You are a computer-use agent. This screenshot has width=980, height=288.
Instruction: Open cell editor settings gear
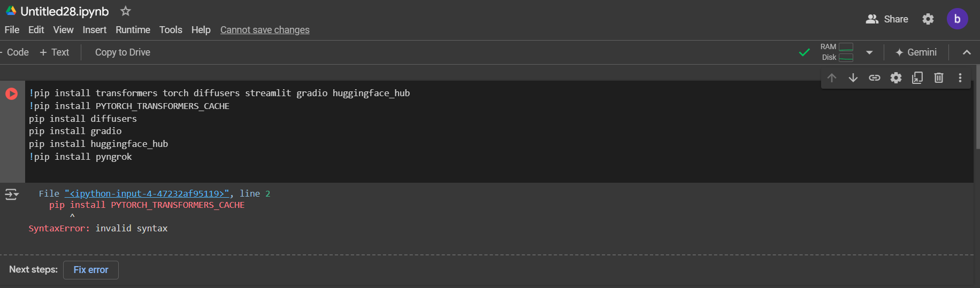[x=896, y=78]
